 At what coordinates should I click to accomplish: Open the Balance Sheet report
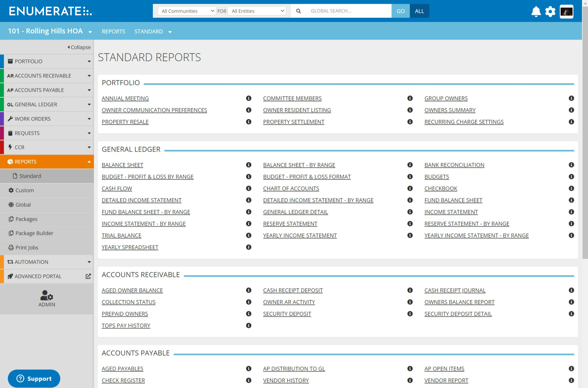122,165
